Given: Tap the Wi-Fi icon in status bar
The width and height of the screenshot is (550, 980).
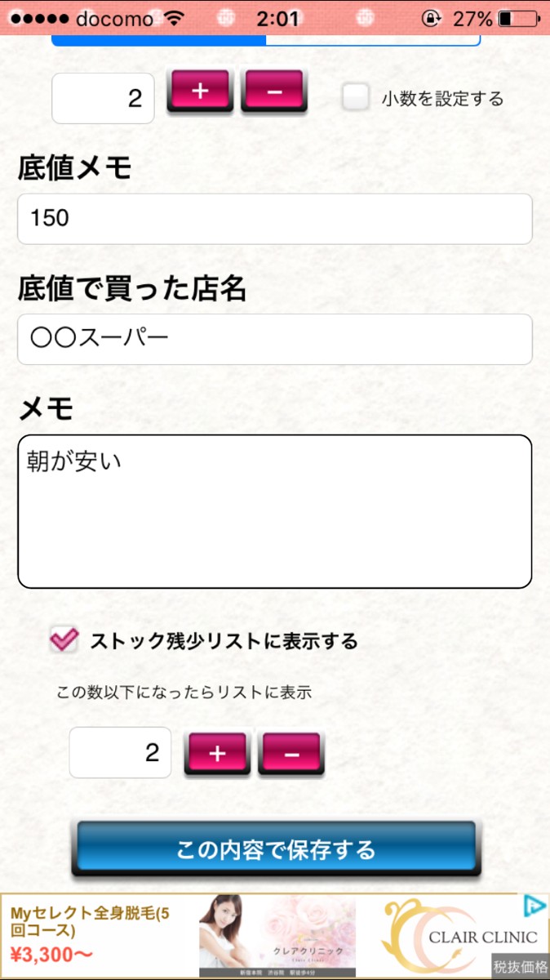Looking at the screenshot, I should [174, 18].
